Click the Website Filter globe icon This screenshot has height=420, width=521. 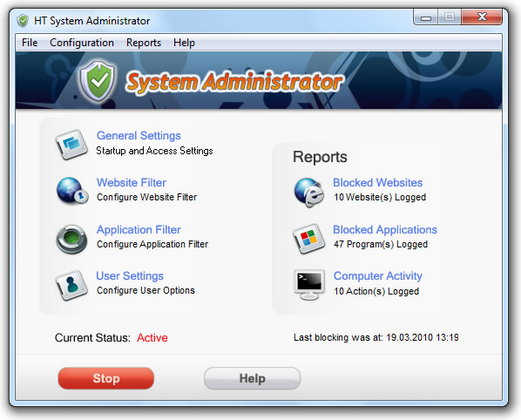[x=72, y=192]
